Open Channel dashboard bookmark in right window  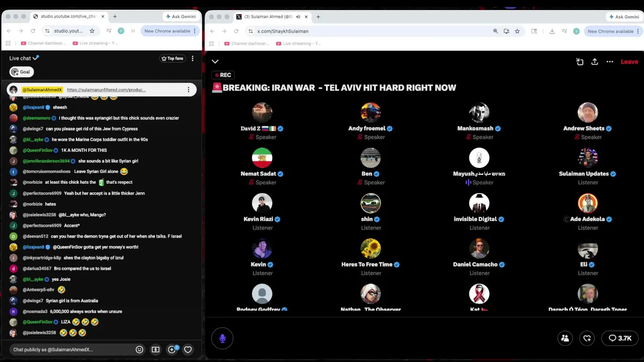[247, 43]
